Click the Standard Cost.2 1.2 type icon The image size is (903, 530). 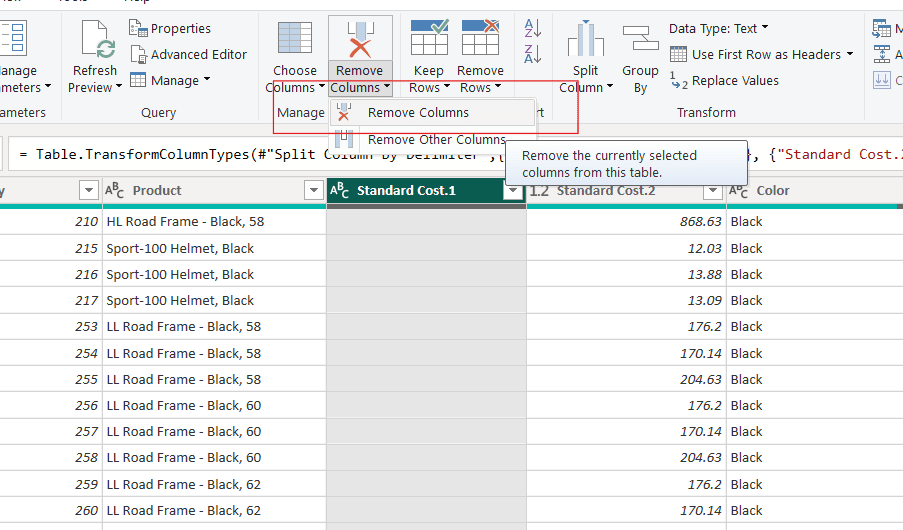(x=539, y=191)
